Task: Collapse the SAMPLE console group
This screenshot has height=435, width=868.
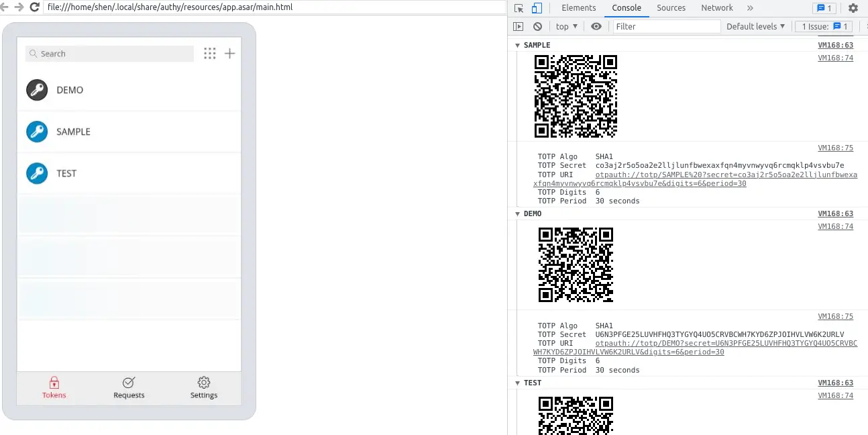Action: click(518, 45)
